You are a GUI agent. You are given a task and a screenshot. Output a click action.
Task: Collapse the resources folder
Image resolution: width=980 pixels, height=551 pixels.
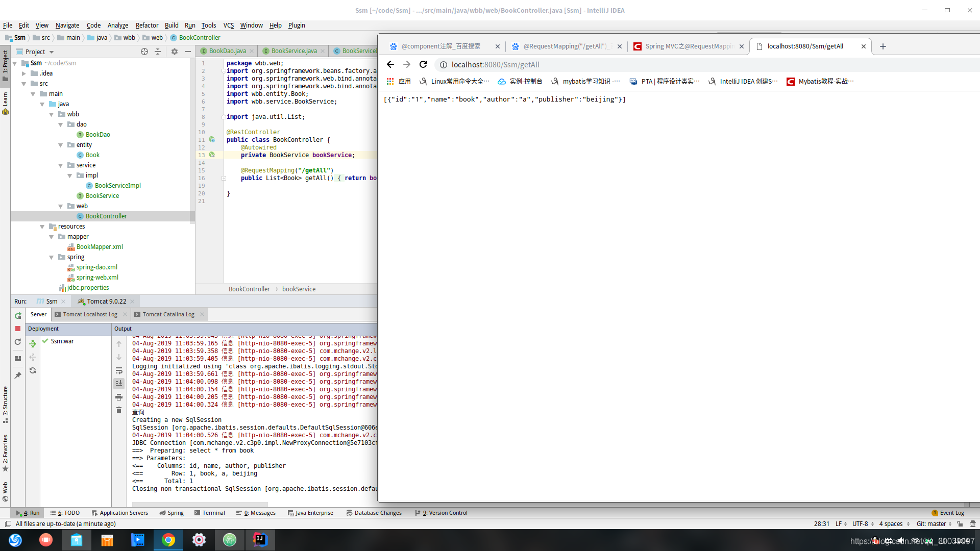42,227
